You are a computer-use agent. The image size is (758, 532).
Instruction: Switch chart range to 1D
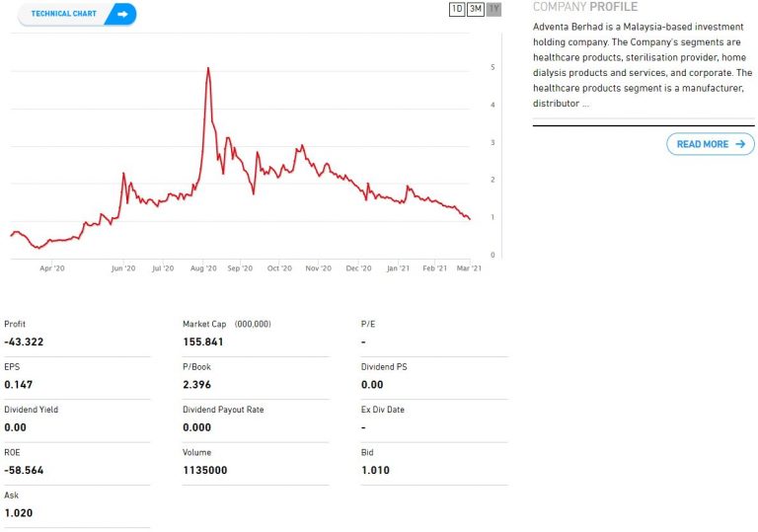pyautogui.click(x=457, y=9)
